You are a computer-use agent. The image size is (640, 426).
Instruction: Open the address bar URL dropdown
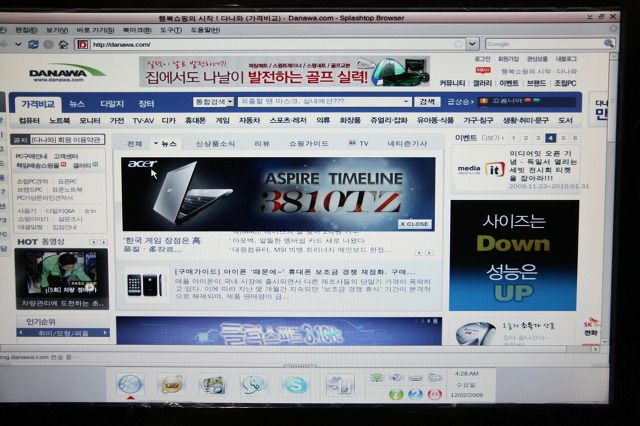click(472, 44)
